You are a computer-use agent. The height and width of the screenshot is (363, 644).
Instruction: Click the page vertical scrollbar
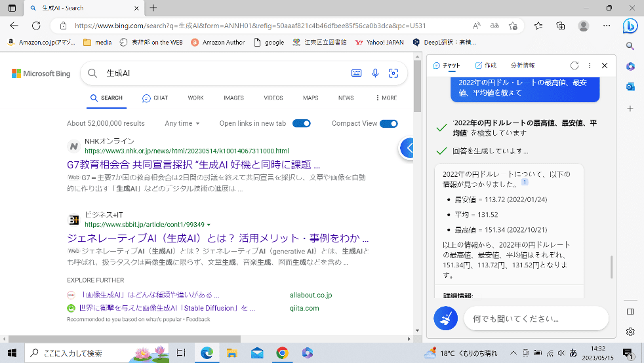click(x=417, y=86)
